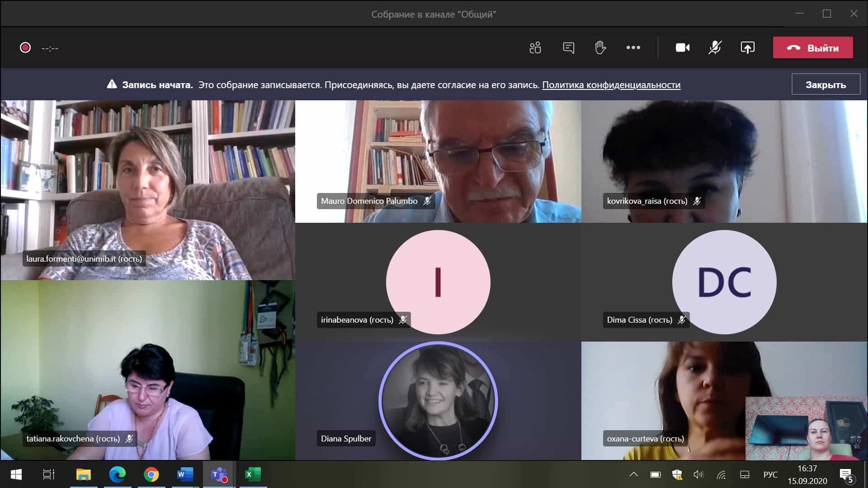Viewport: 868px width, 488px height.
Task: Open the share content tray
Action: point(748,47)
